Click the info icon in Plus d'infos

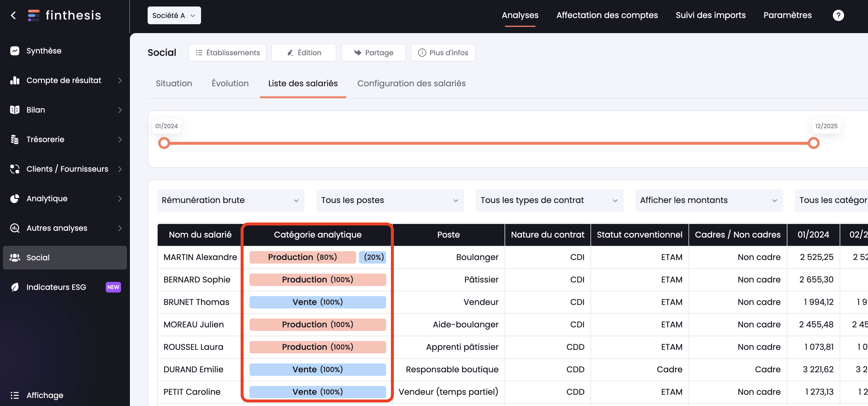pyautogui.click(x=422, y=53)
